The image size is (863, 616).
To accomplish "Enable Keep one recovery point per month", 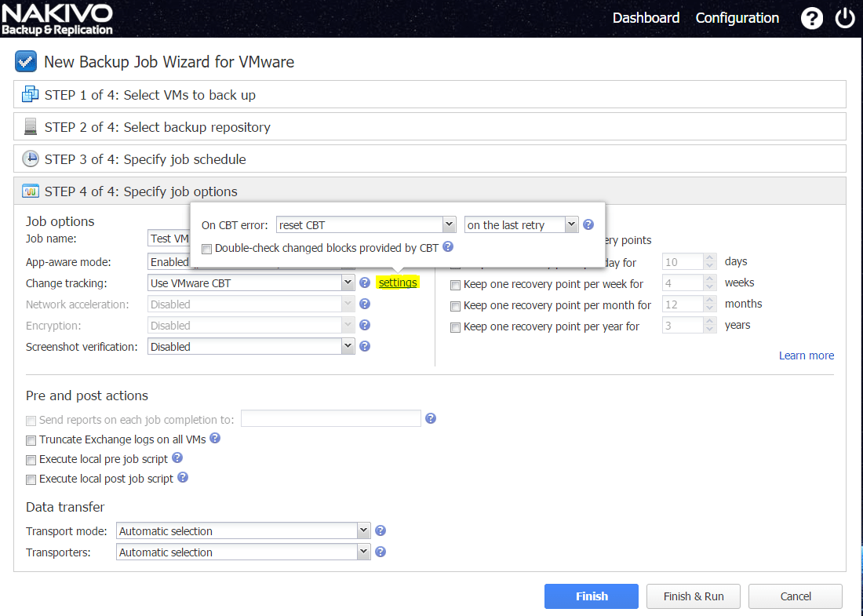I will (x=455, y=307).
